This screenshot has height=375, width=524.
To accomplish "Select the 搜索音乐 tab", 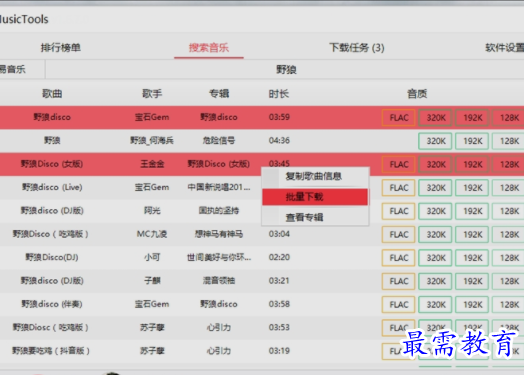I will coord(209,48).
